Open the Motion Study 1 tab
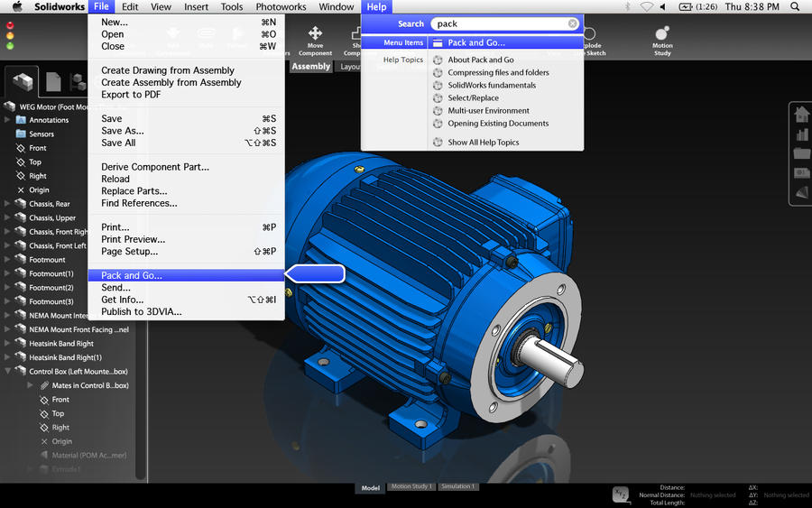 [411, 486]
